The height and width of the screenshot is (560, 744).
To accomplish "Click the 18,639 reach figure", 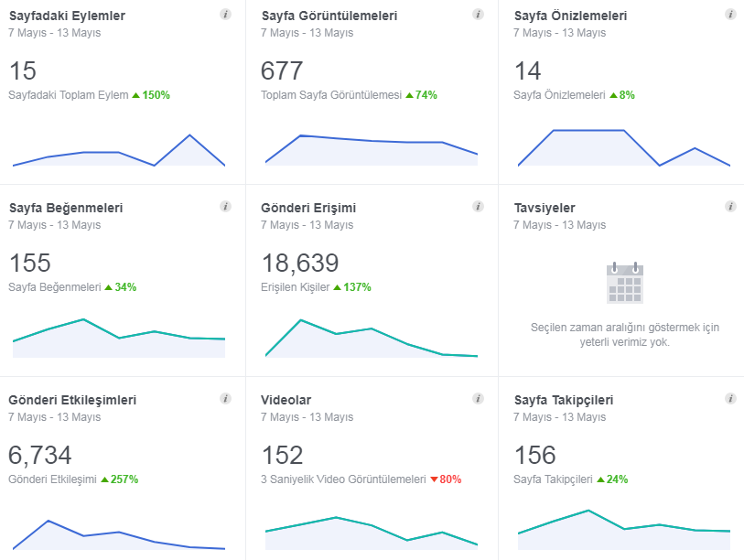I will coord(300,263).
